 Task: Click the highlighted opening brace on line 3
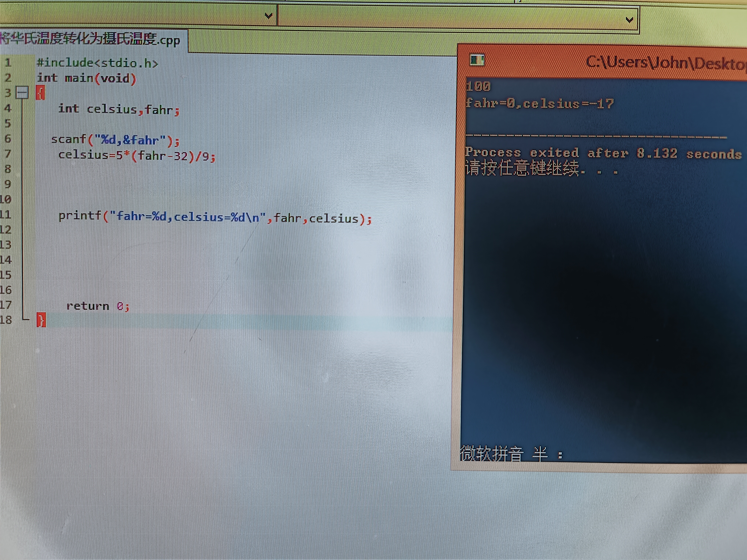[x=40, y=93]
